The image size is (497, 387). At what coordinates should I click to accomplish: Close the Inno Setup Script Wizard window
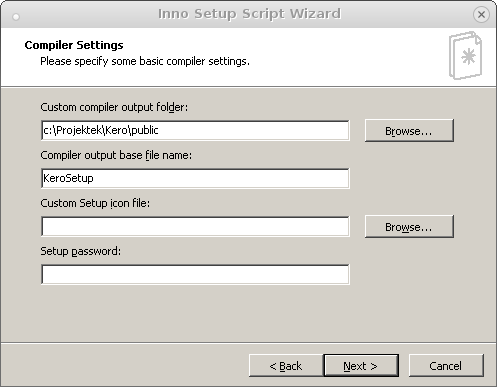tap(481, 14)
